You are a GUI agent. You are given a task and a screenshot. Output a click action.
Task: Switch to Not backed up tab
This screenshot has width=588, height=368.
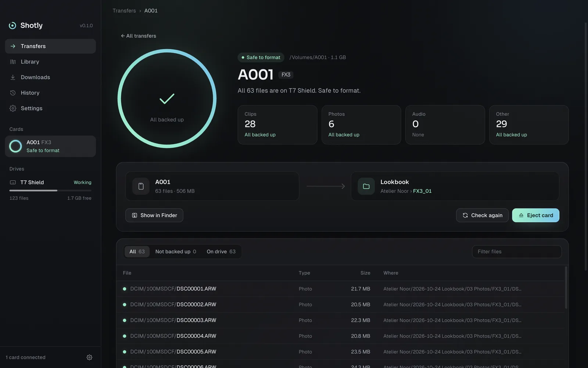click(176, 252)
